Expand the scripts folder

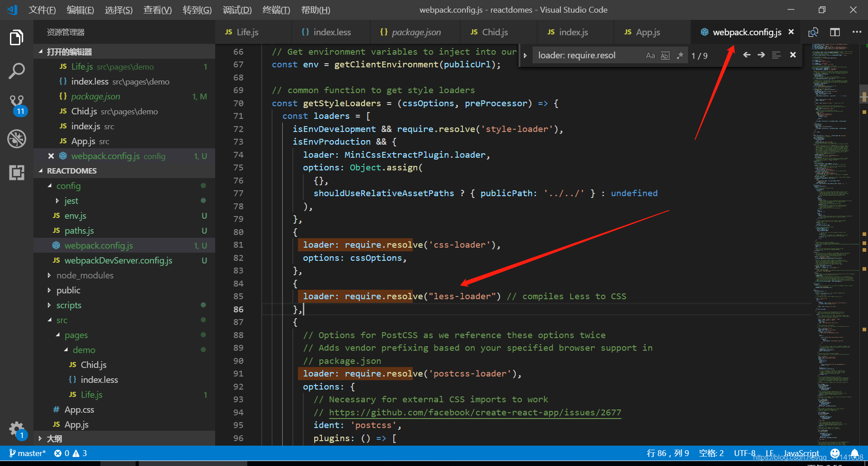tap(50, 305)
